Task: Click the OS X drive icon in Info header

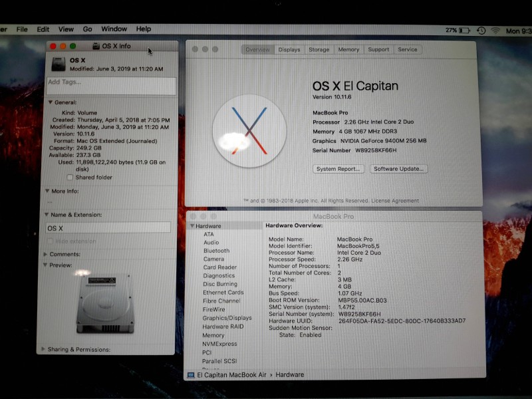Action: pyautogui.click(x=59, y=64)
